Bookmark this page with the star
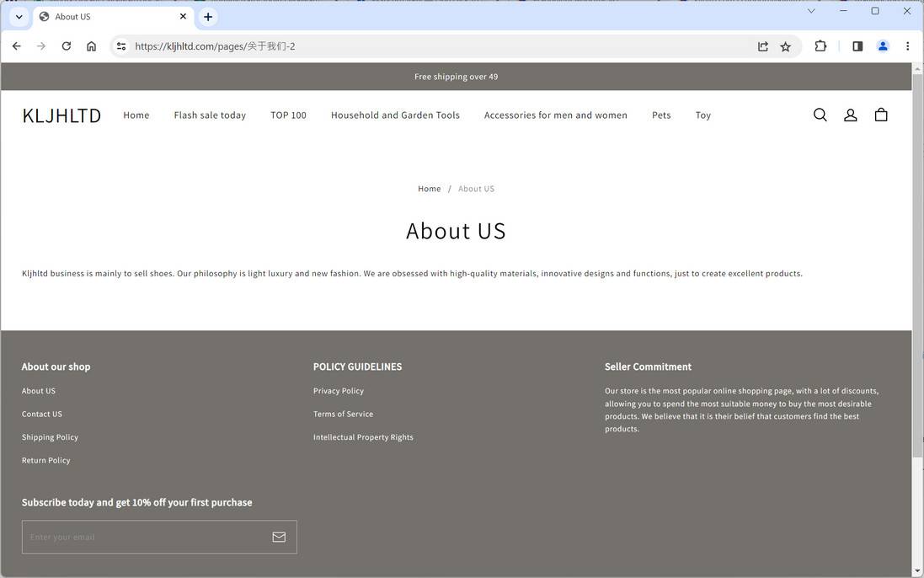Screen dimensions: 924x578 click(x=784, y=46)
